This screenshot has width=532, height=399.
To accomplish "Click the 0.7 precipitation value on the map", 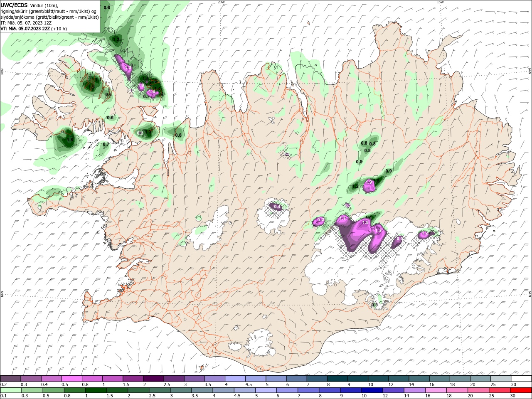I will (x=106, y=144).
